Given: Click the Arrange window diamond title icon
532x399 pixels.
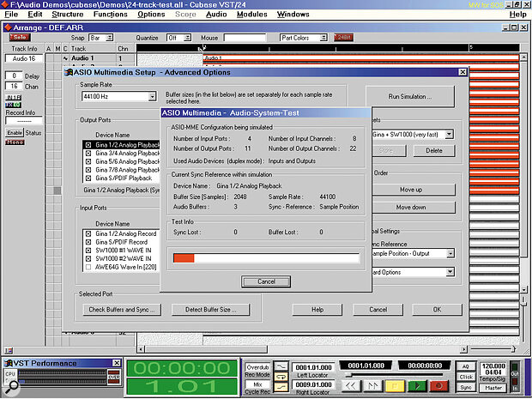Looking at the screenshot, I should 8,27.
